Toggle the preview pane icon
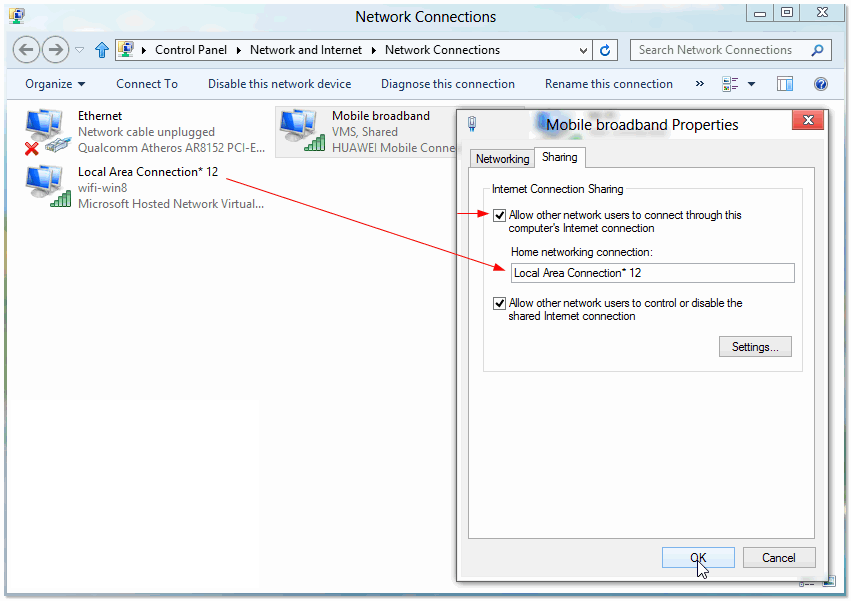The height and width of the screenshot is (601, 851). (x=785, y=84)
